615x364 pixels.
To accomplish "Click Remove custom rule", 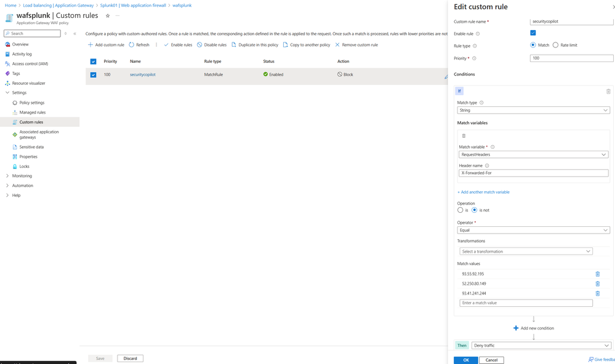I will [x=356, y=45].
